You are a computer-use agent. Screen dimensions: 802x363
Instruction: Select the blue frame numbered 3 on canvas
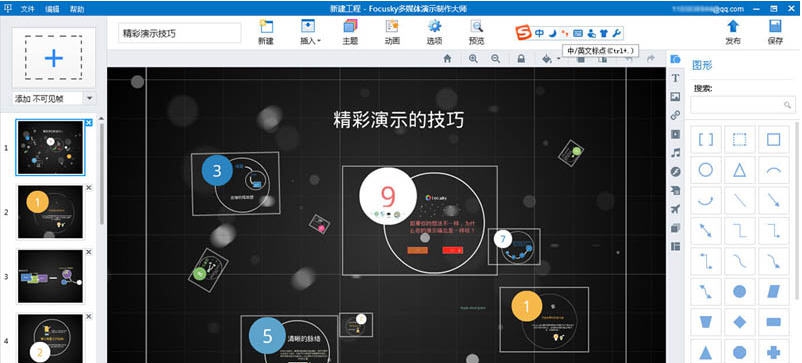pos(235,184)
